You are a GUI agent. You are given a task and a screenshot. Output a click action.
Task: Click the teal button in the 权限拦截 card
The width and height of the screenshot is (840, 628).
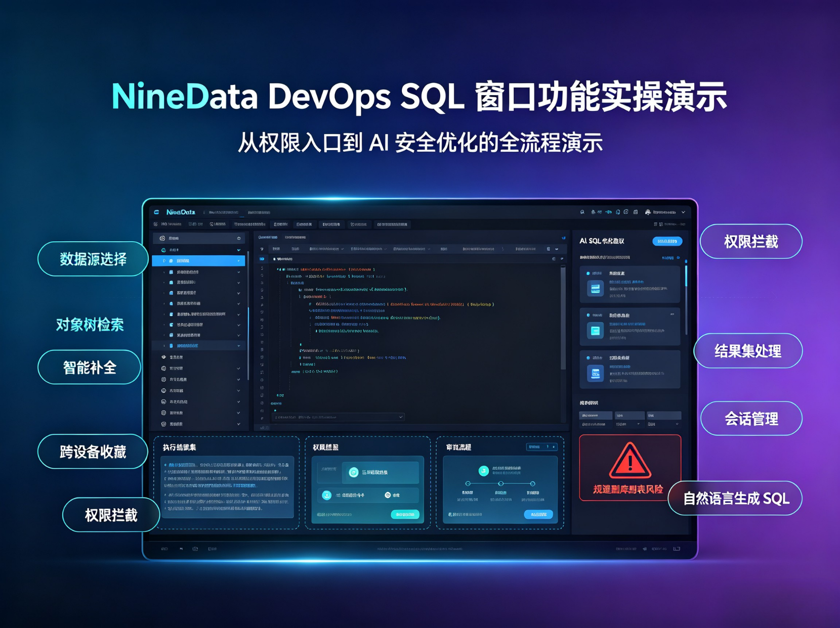click(405, 514)
